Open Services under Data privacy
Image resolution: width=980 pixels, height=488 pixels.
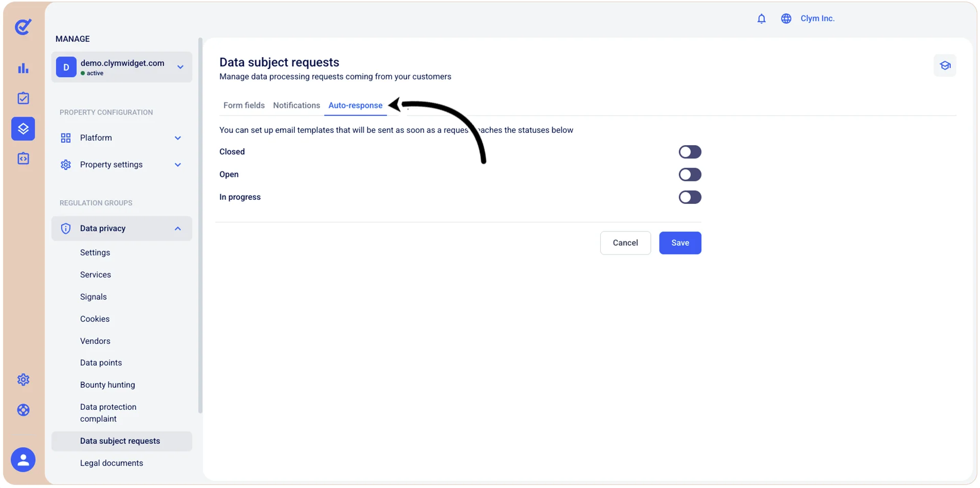click(96, 274)
